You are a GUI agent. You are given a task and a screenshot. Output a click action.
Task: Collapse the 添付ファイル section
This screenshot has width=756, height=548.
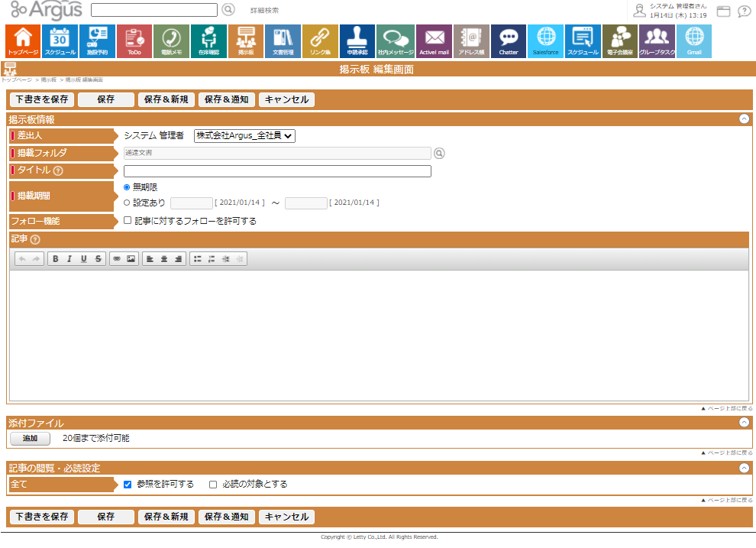[x=744, y=423]
